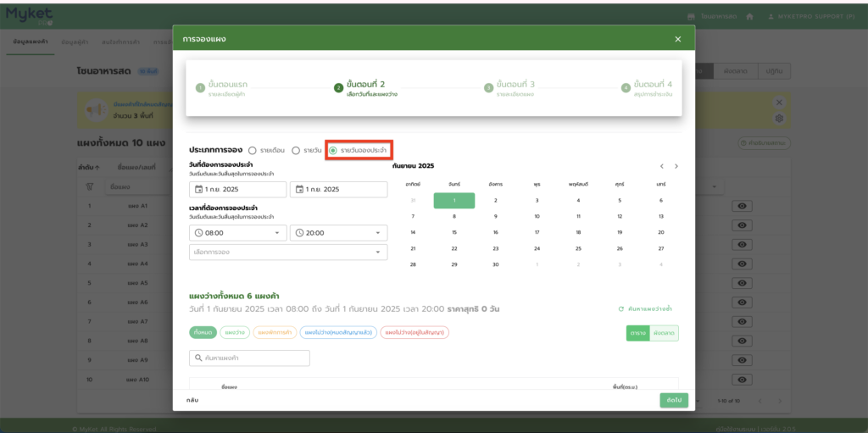This screenshot has height=433, width=868.
Task: Filter by ทั้งหมด chip
Action: click(202, 332)
